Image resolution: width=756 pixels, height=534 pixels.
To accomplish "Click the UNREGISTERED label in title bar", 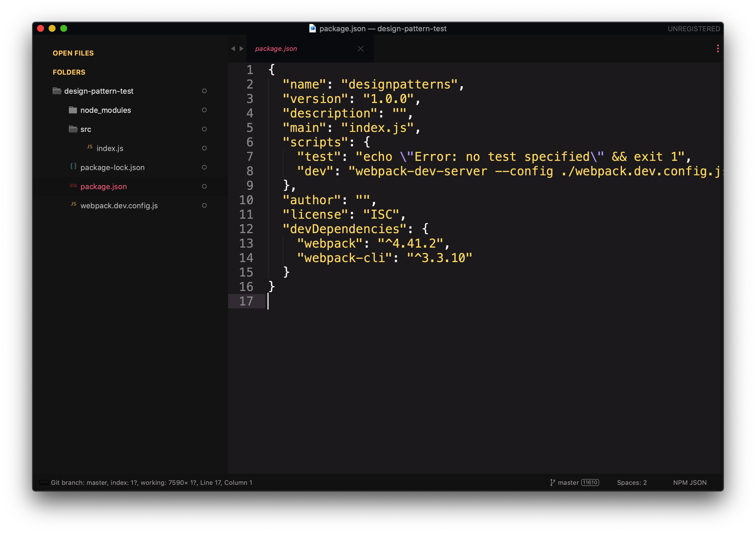I will [693, 29].
